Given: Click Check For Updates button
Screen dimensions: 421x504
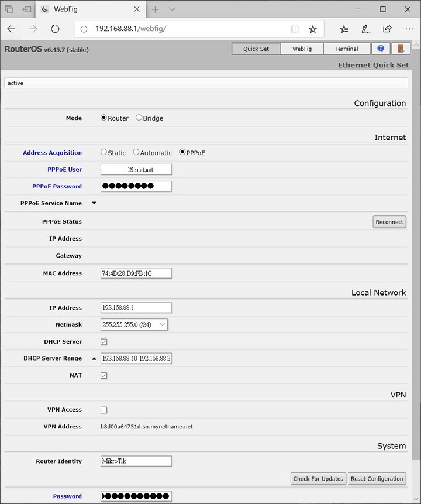Looking at the screenshot, I should (318, 479).
